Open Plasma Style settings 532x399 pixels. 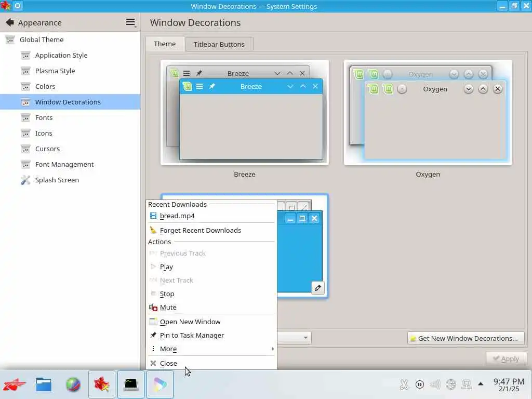pyautogui.click(x=70, y=71)
